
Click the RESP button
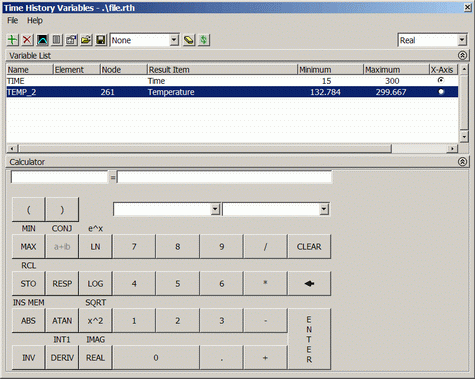(62, 283)
